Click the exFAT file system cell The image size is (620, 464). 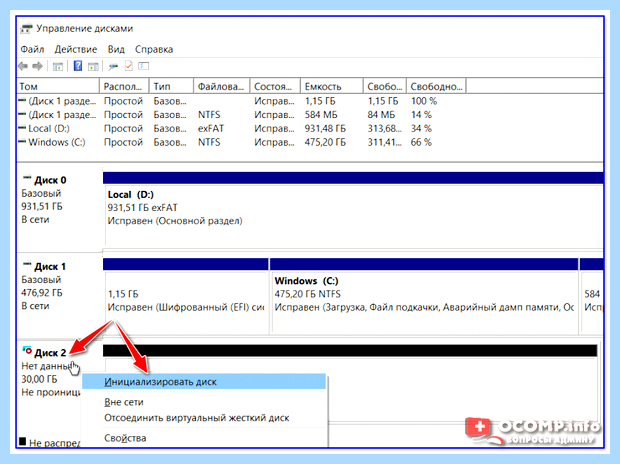coord(211,129)
